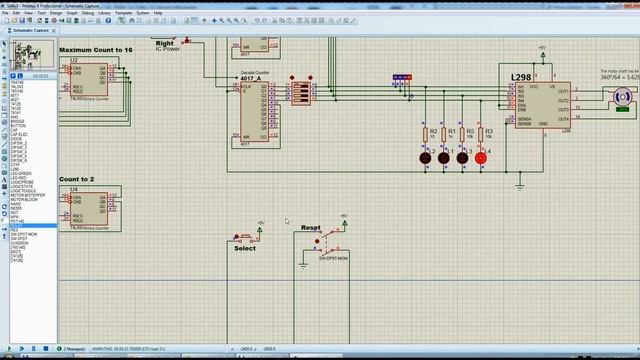Run the simulation with Play button

pyautogui.click(x=9, y=349)
